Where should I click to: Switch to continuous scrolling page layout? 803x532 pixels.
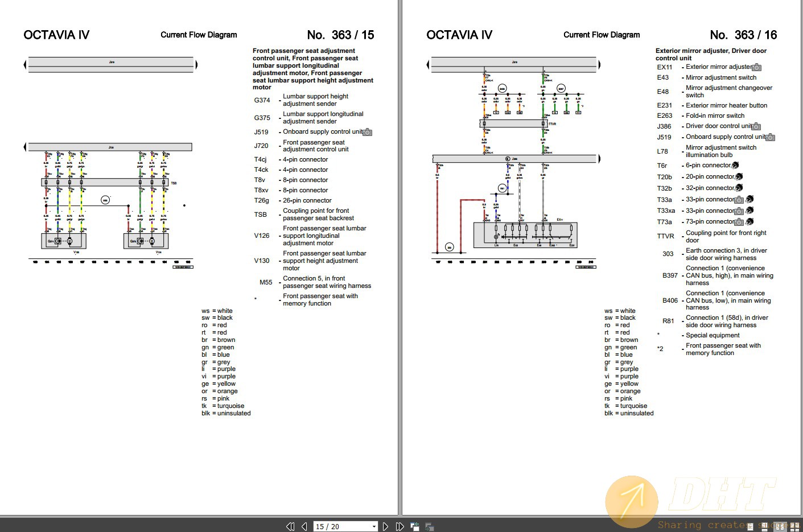(x=764, y=527)
